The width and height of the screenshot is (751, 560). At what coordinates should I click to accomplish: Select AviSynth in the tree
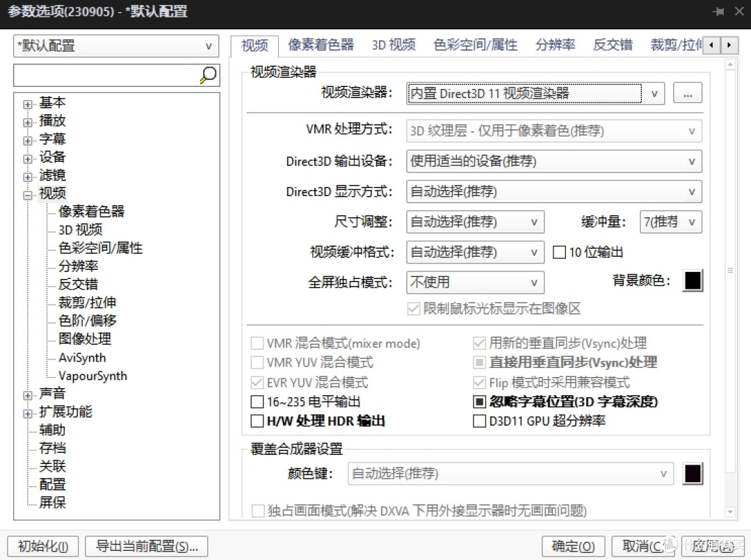82,358
